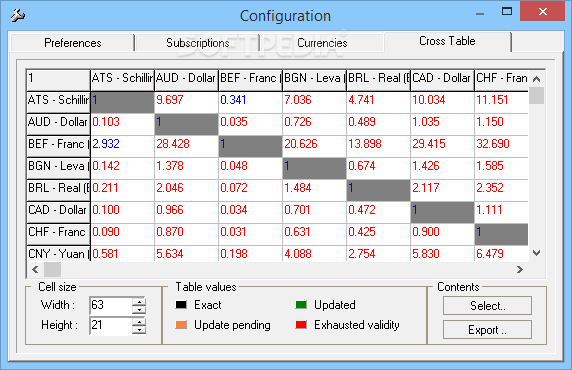
Task: Click the AUD - Dollar row header
Action: pyautogui.click(x=58, y=124)
